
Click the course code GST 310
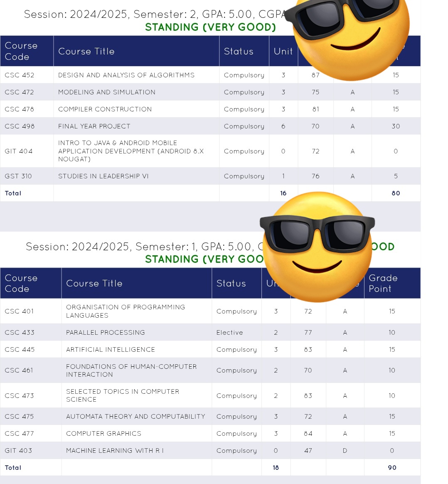(18, 176)
